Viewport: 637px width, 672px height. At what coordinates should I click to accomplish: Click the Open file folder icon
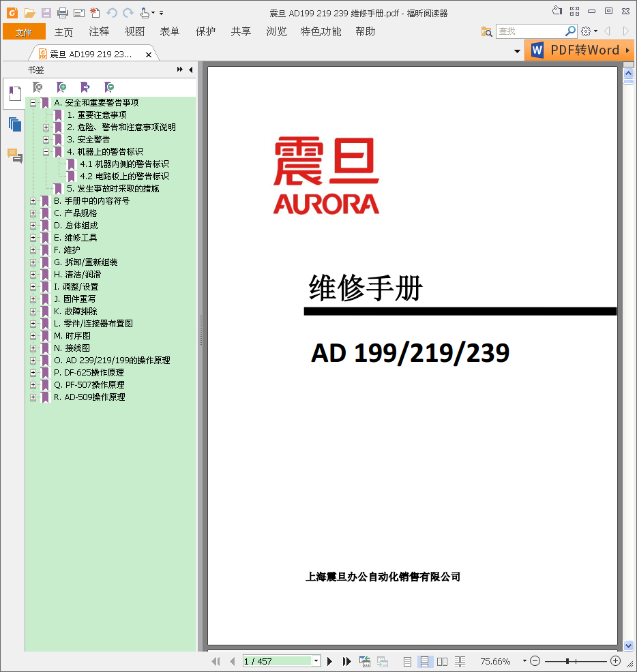29,13
